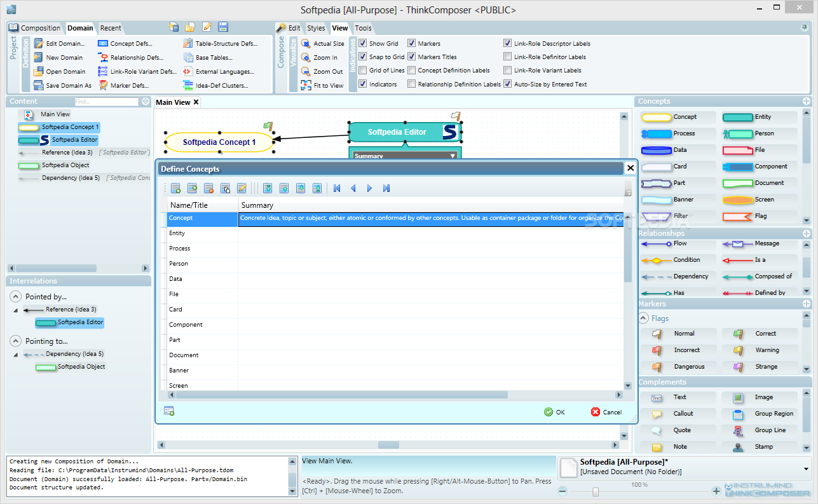This screenshot has height=504, width=818.
Task: Click first add-row icon in Define Concepts toolbar
Action: [x=175, y=188]
